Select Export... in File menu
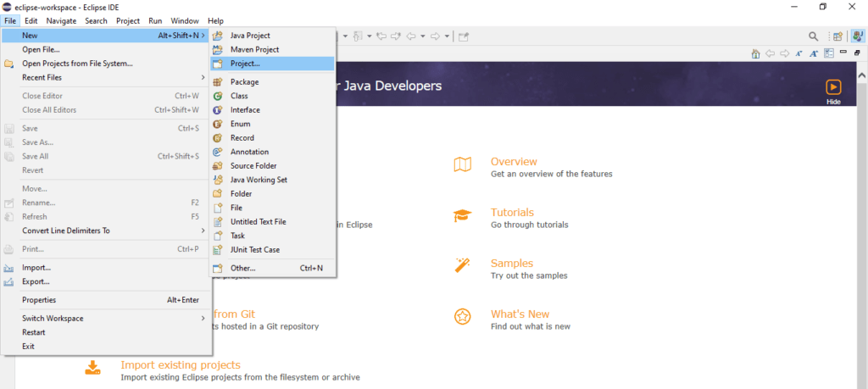Viewport: 868px width, 389px height. coord(106,281)
